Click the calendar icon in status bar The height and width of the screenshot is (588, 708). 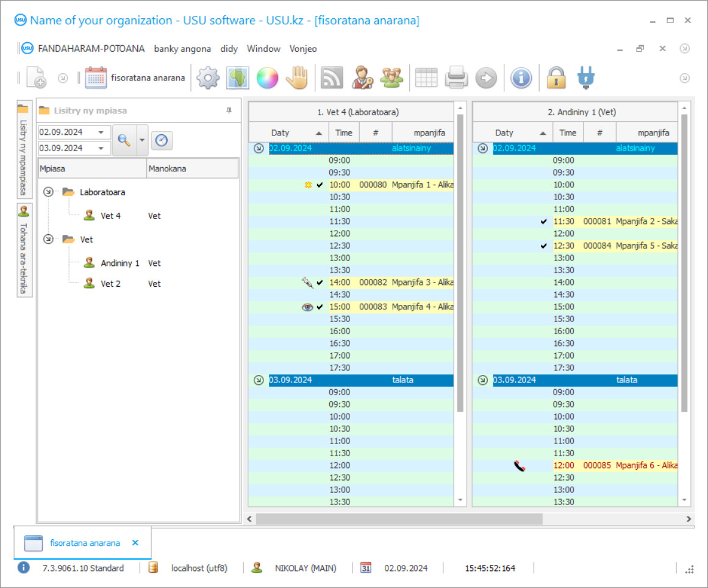pyautogui.click(x=365, y=568)
